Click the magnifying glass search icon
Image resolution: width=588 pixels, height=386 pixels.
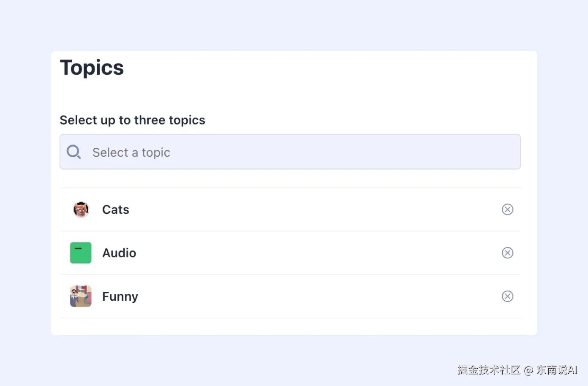[x=74, y=152]
